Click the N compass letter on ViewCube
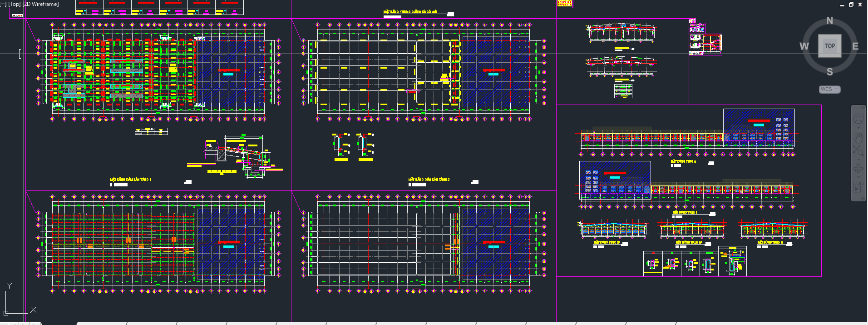 (x=829, y=21)
